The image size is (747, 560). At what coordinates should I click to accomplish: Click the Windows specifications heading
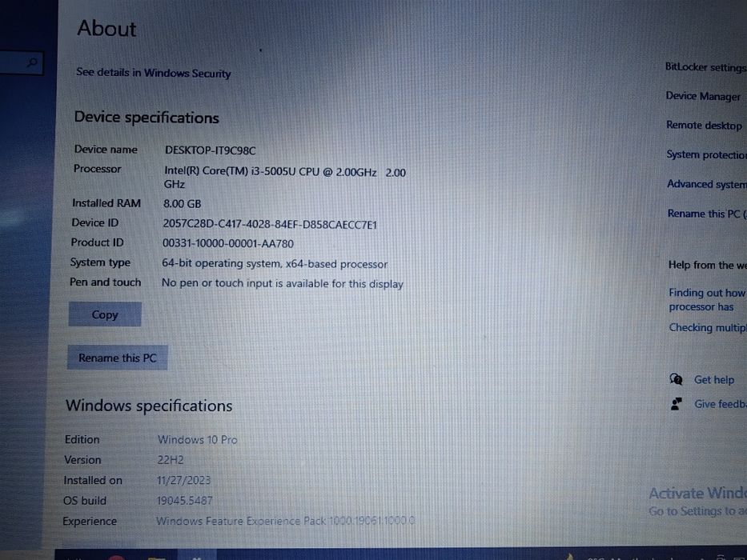(x=149, y=406)
